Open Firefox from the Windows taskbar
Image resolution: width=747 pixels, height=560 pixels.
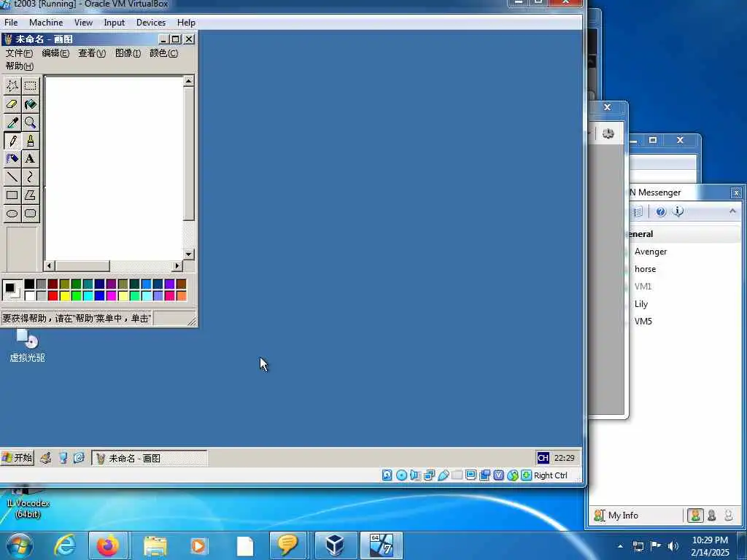(108, 545)
